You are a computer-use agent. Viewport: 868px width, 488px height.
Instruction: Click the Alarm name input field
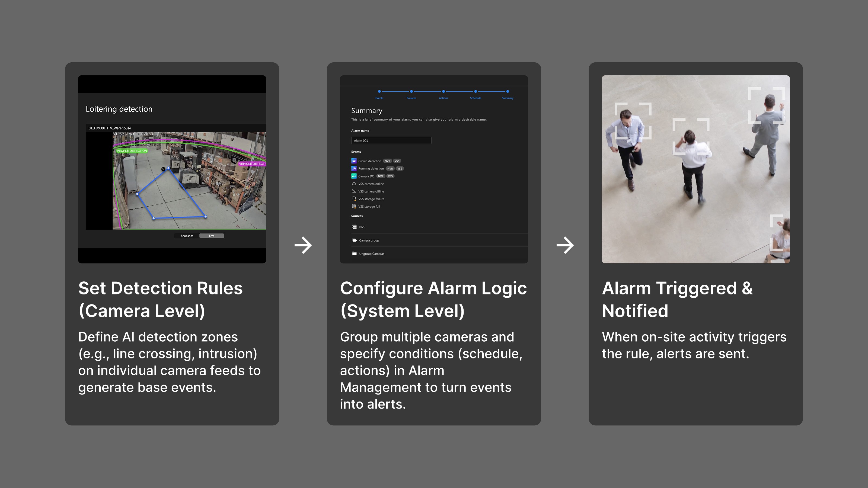391,141
